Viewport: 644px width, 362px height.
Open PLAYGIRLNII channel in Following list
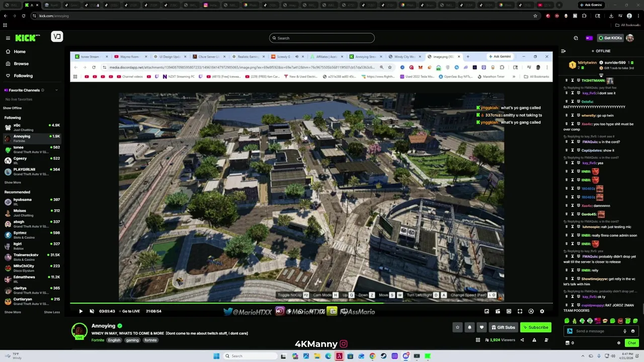click(x=32, y=171)
